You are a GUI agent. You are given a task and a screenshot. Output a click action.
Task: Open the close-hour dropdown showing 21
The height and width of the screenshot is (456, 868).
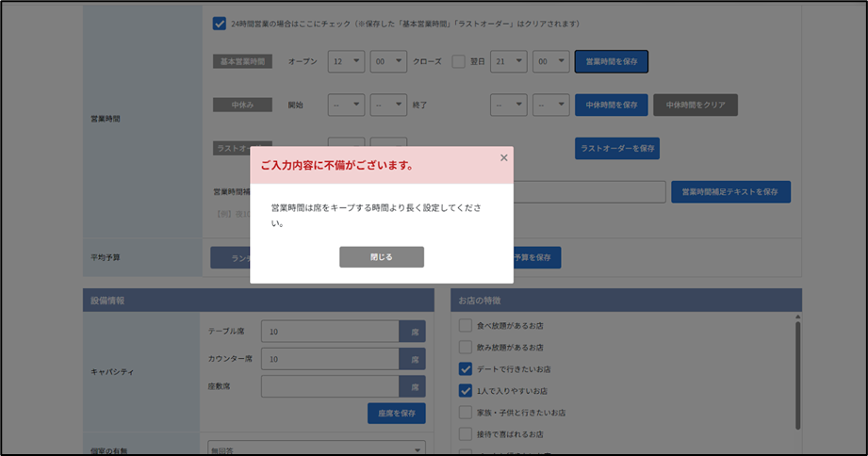coord(509,61)
